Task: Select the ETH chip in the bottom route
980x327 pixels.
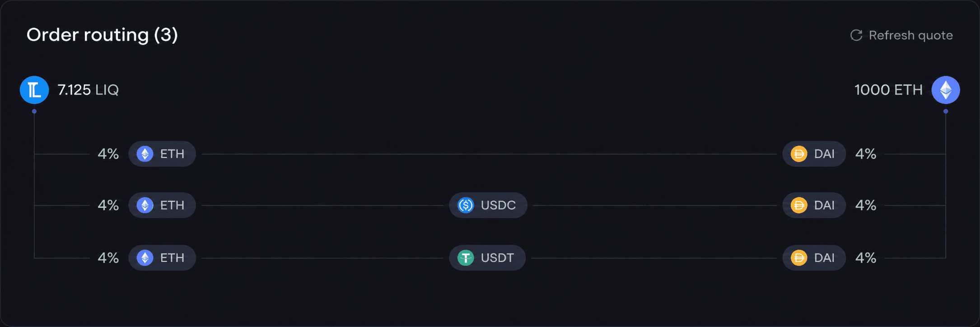Action: point(162,258)
